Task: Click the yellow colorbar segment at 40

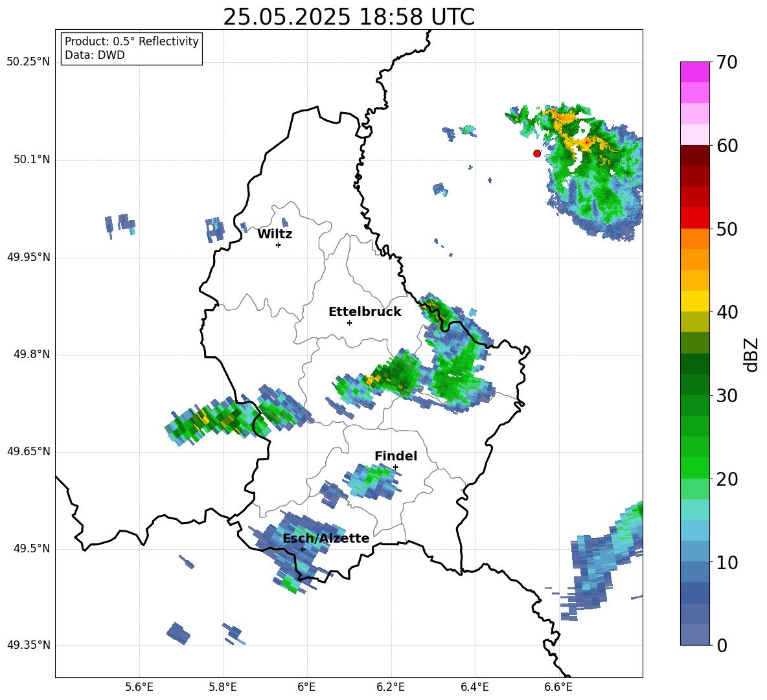Action: (694, 301)
